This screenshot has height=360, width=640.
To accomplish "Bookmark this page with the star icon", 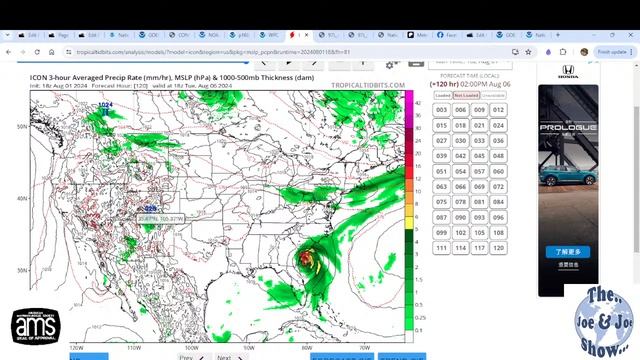I will pos(529,52).
